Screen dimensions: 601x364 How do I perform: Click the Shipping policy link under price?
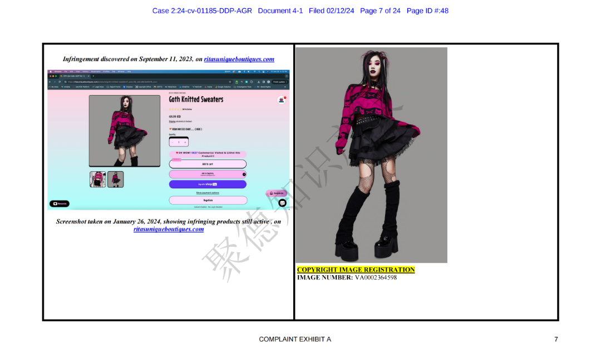172,121
